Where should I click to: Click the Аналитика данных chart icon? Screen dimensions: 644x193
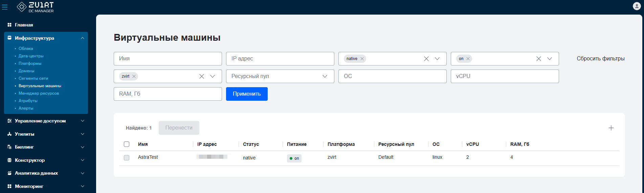pyautogui.click(x=9, y=173)
